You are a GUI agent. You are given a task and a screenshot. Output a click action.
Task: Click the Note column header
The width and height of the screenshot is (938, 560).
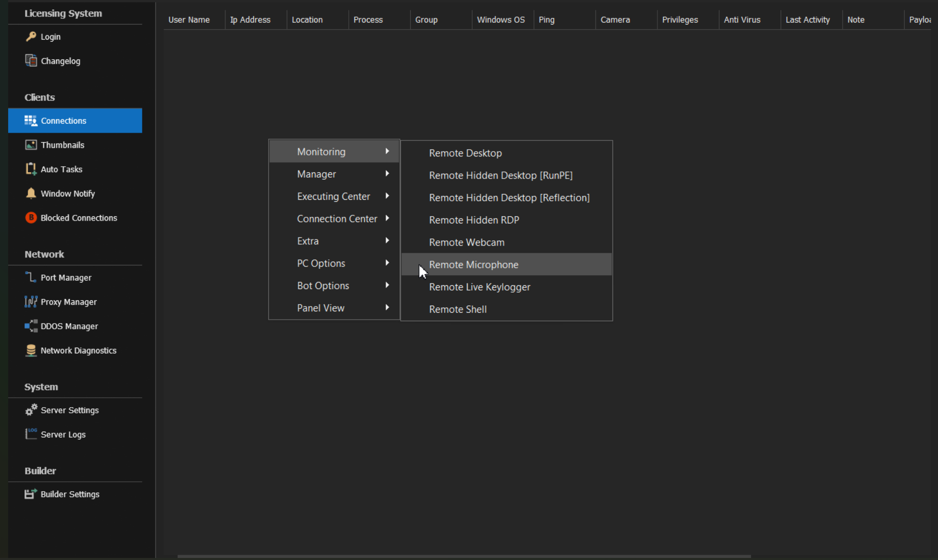[873, 20]
